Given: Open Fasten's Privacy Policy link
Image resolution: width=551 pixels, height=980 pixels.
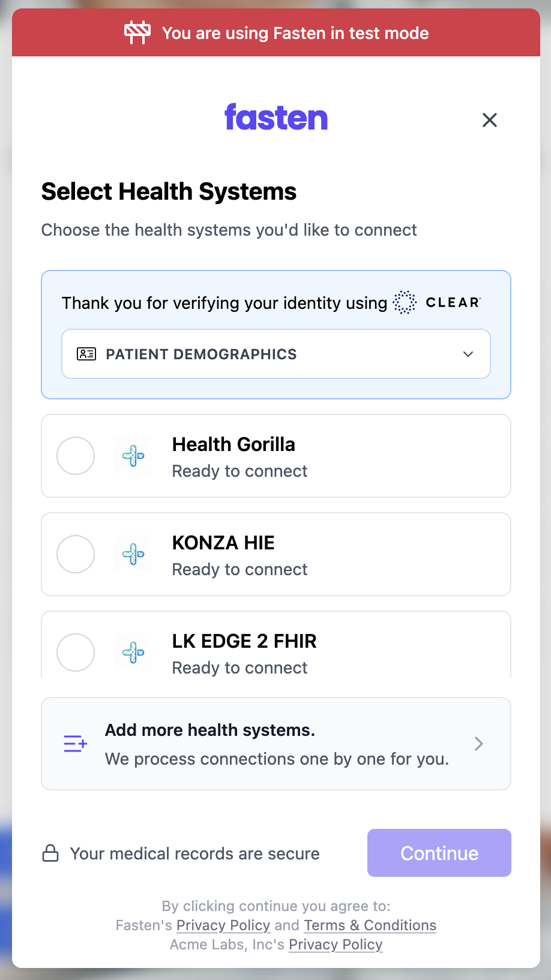Looking at the screenshot, I should (x=223, y=925).
